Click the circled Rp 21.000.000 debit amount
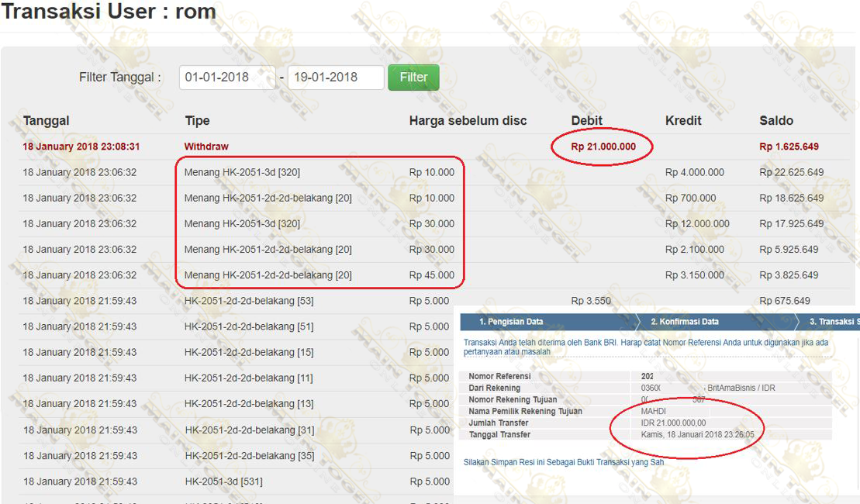This screenshot has height=504, width=860. (x=603, y=147)
